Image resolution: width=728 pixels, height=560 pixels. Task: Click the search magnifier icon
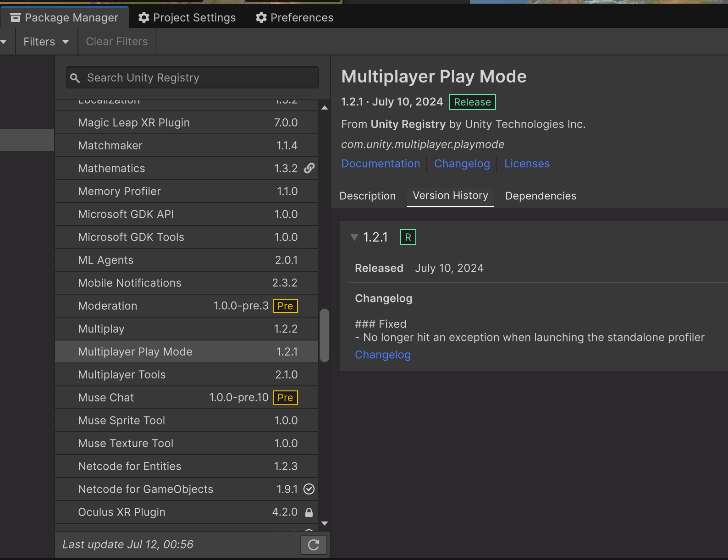pyautogui.click(x=75, y=78)
